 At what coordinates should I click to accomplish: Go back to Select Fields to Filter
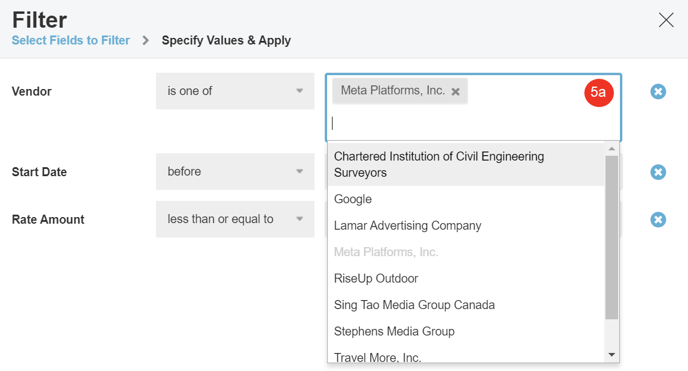coord(71,40)
